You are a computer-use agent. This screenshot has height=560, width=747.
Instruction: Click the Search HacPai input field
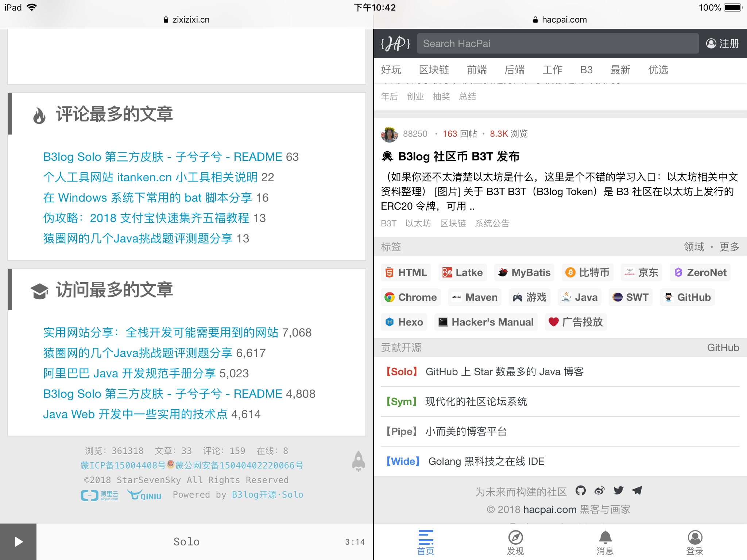click(557, 43)
